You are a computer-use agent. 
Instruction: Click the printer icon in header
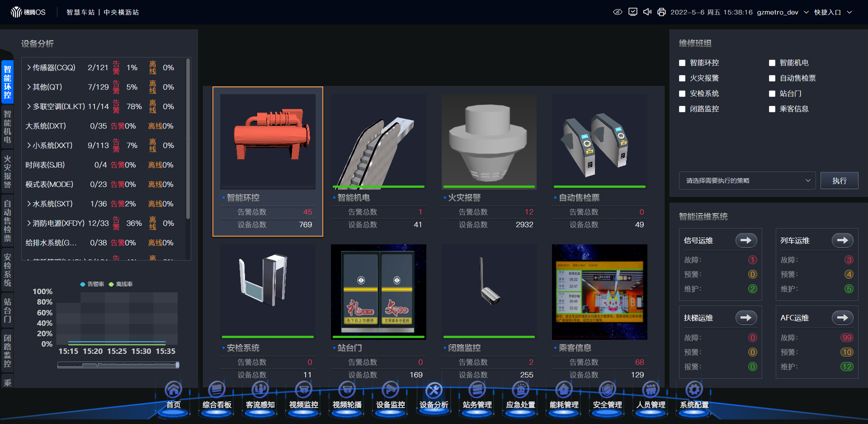click(x=661, y=12)
